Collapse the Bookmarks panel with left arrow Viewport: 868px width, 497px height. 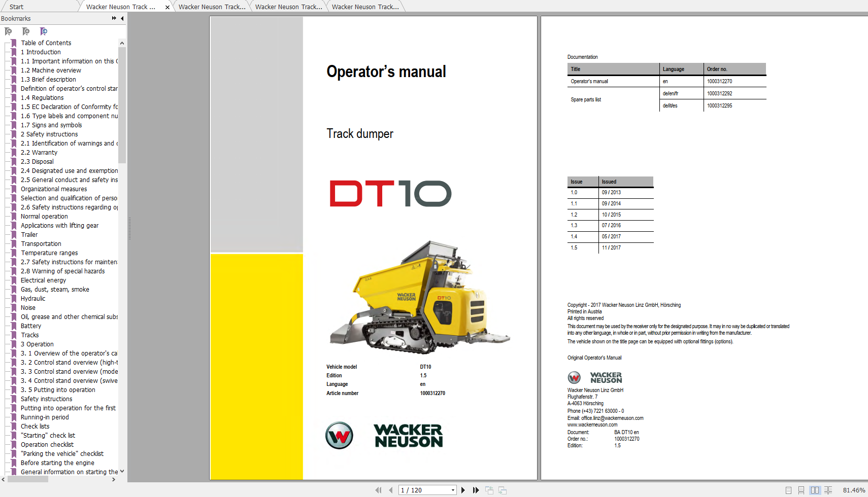(x=122, y=18)
